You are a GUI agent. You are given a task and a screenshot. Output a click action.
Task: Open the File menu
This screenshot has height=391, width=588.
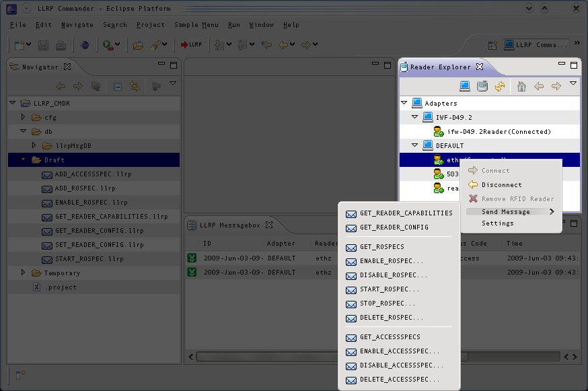(x=18, y=25)
